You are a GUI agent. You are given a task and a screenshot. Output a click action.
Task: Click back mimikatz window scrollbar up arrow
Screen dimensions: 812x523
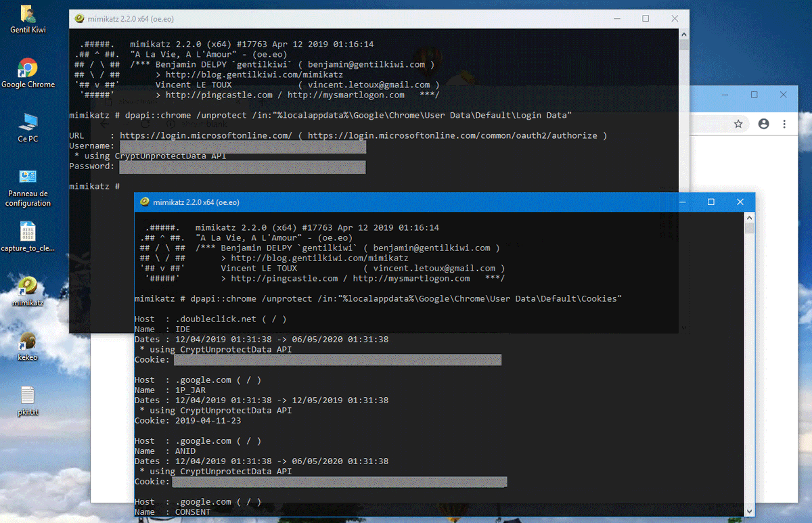click(683, 34)
